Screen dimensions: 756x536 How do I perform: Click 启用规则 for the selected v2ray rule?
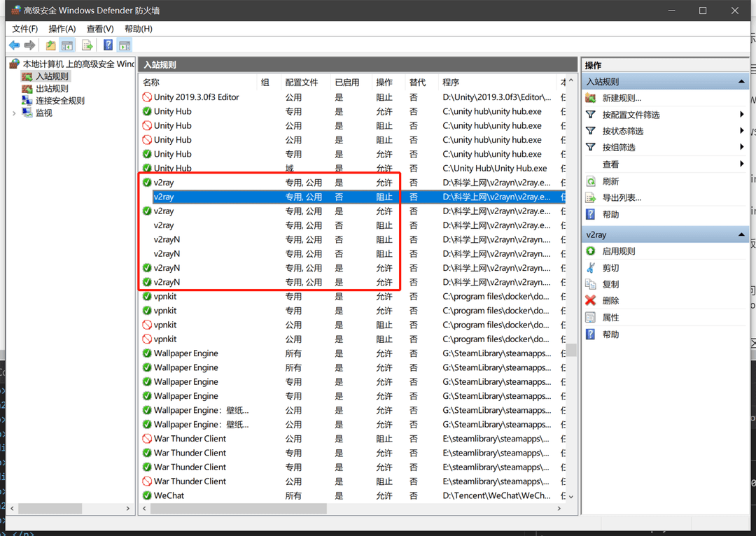click(619, 251)
